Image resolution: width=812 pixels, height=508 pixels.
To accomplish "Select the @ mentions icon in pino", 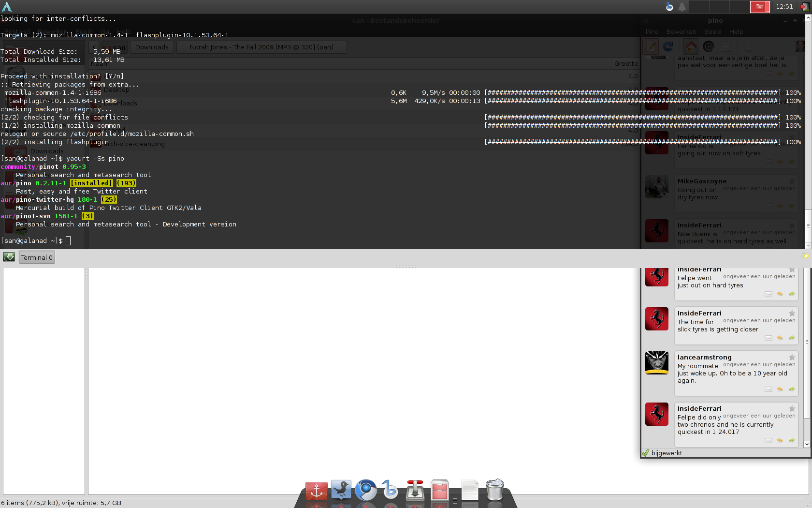I will 709,46.
